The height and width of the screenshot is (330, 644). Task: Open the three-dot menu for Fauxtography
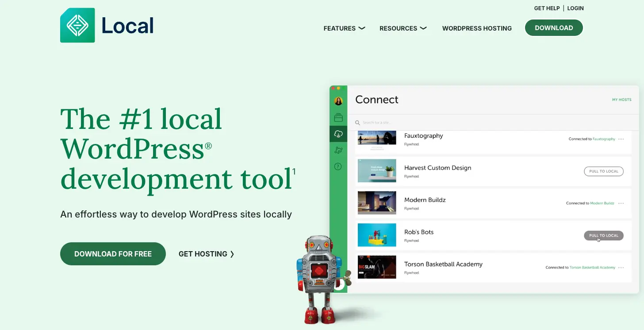point(621,139)
